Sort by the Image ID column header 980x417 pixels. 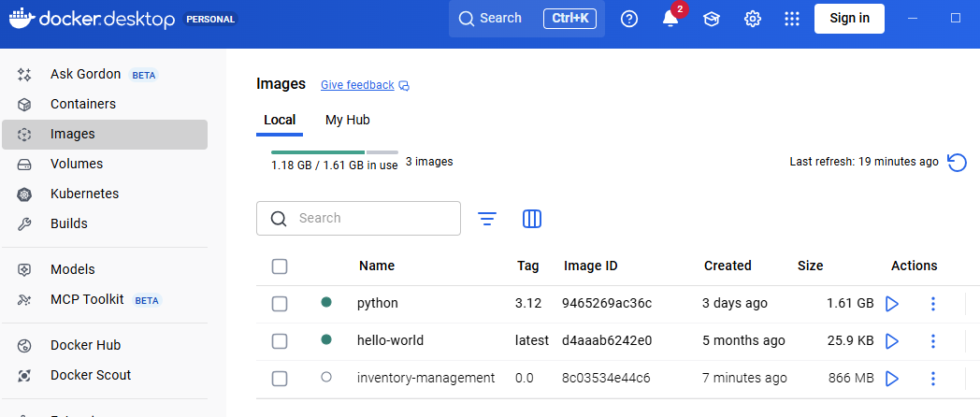click(x=591, y=266)
